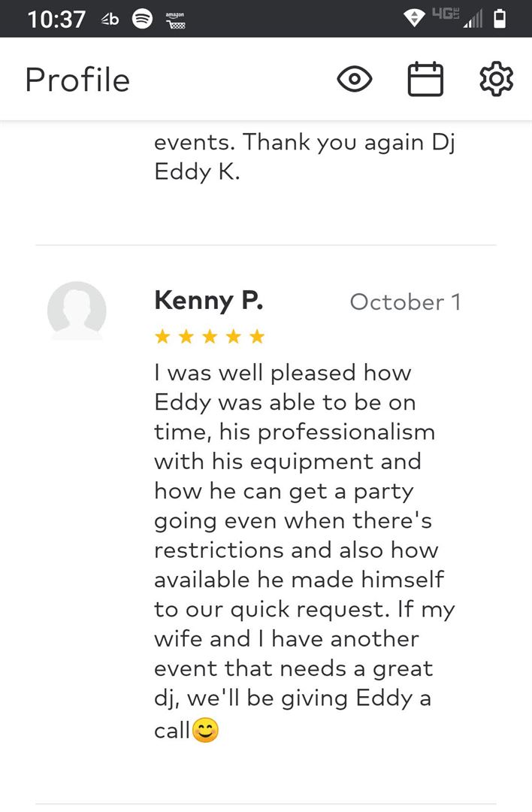Tap the Wi-Fi signal icon
532x812 pixels.
[413, 19]
